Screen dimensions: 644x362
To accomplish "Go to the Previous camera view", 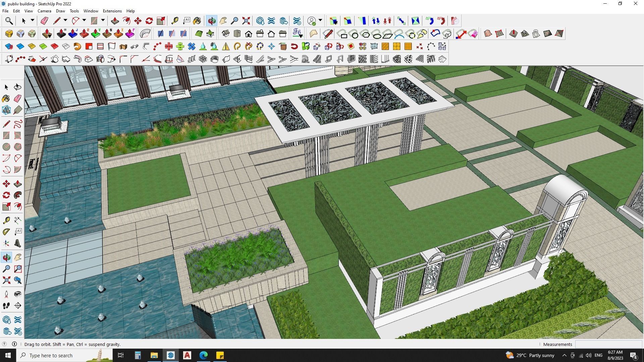I will click(x=18, y=280).
